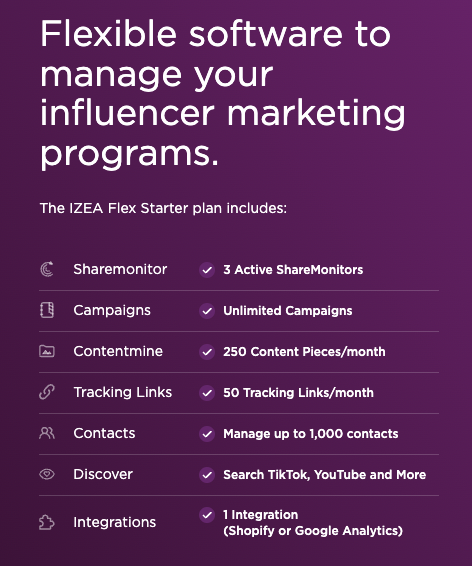Click the checkmark beside 50 Tracking Links/month

(207, 393)
